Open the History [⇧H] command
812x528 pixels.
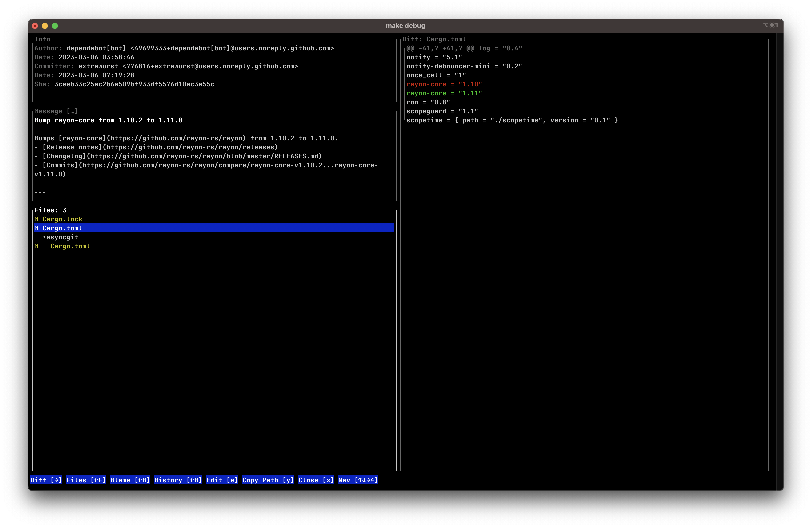click(178, 480)
